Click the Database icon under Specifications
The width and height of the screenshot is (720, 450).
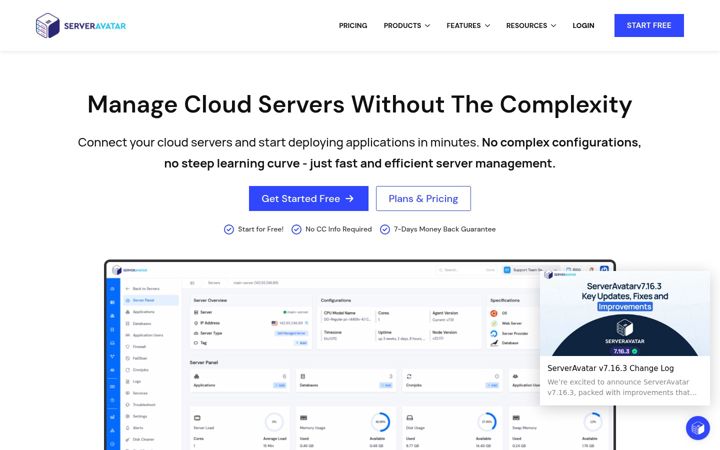pos(494,343)
